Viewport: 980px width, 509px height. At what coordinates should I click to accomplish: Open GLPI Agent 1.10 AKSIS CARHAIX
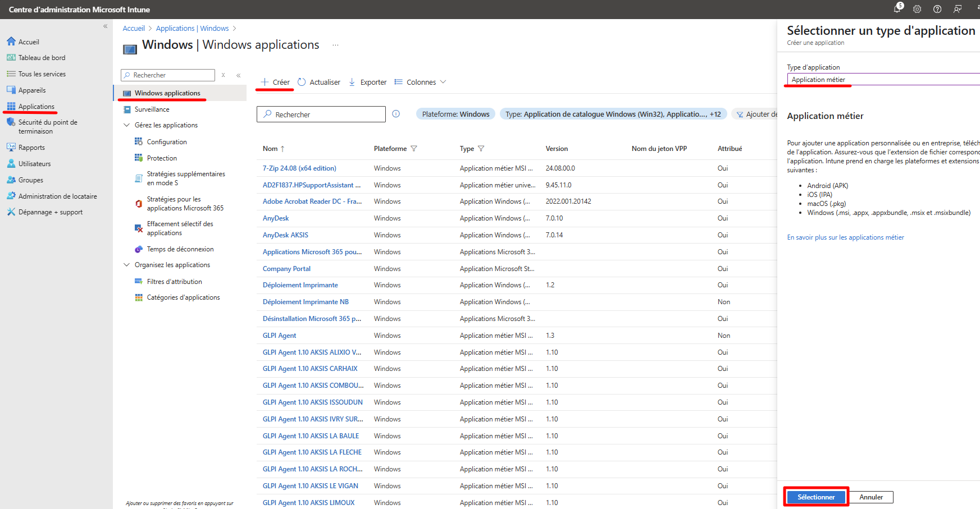(310, 369)
